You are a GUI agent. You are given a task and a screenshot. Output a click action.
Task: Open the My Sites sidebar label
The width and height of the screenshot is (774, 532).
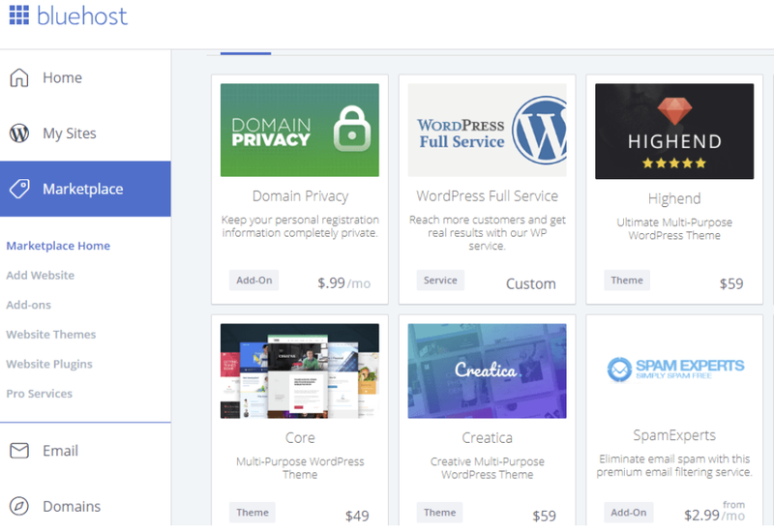tap(69, 133)
